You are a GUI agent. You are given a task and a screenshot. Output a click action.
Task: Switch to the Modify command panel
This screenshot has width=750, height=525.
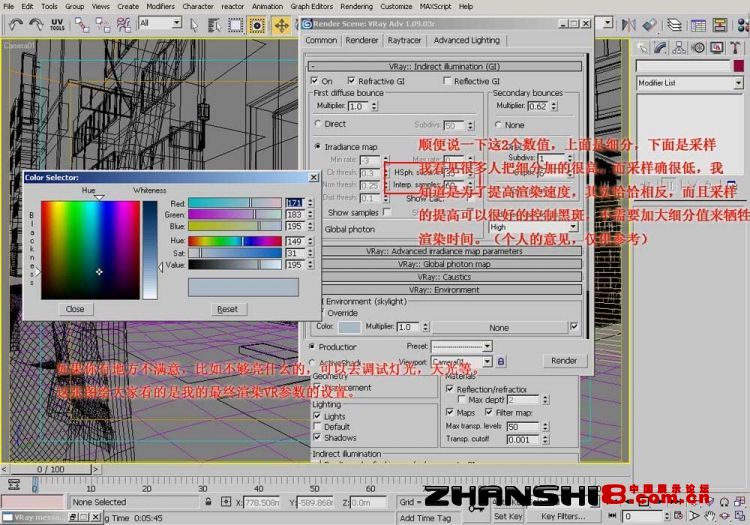coord(661,47)
